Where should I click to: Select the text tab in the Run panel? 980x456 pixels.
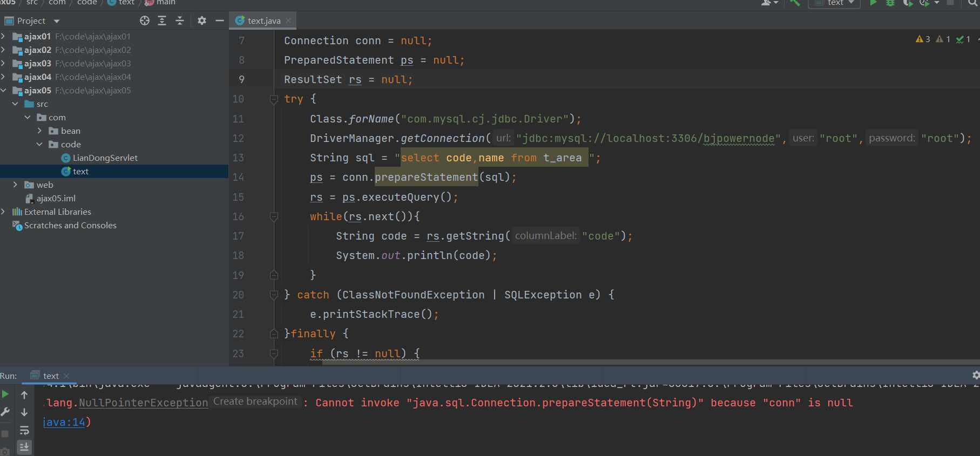point(51,376)
